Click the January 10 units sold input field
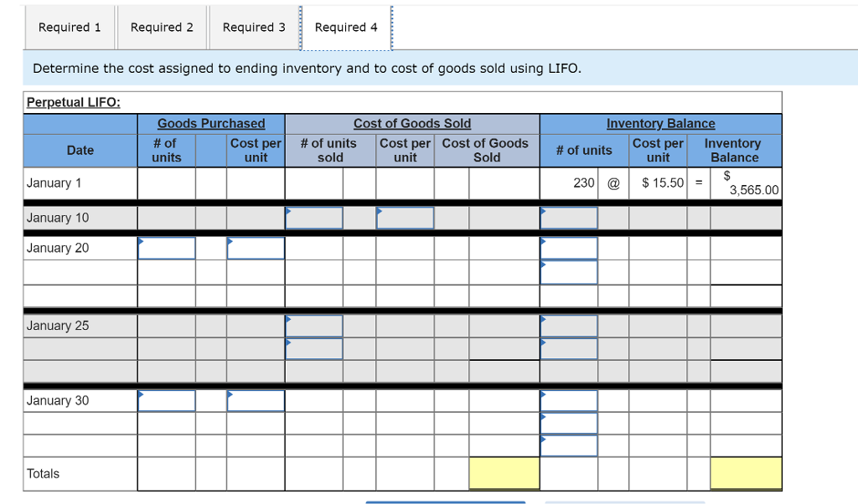The image size is (858, 504). 314,218
